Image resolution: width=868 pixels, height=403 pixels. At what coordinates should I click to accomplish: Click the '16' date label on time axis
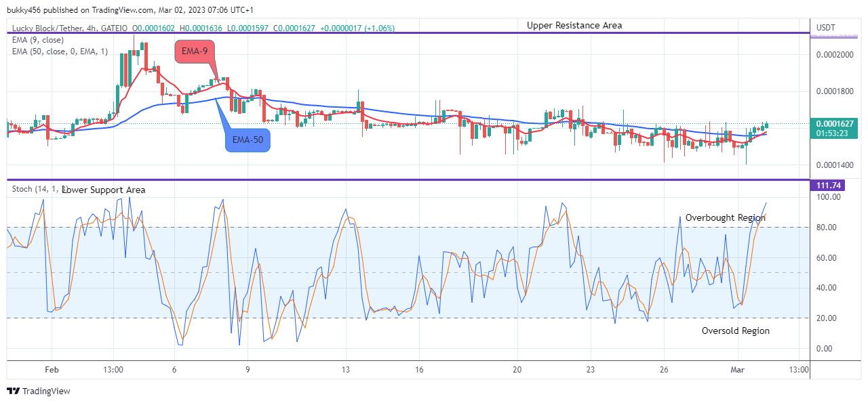[x=420, y=370]
